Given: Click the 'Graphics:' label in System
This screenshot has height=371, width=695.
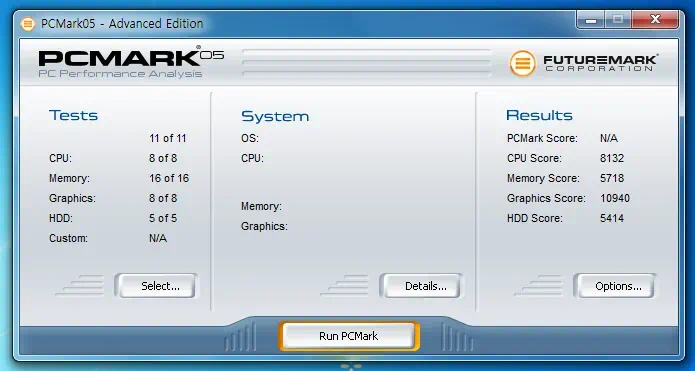Looking at the screenshot, I should tap(264, 227).
